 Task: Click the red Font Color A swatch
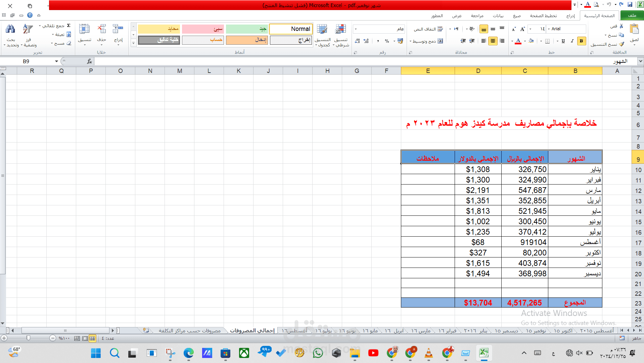[x=518, y=41]
